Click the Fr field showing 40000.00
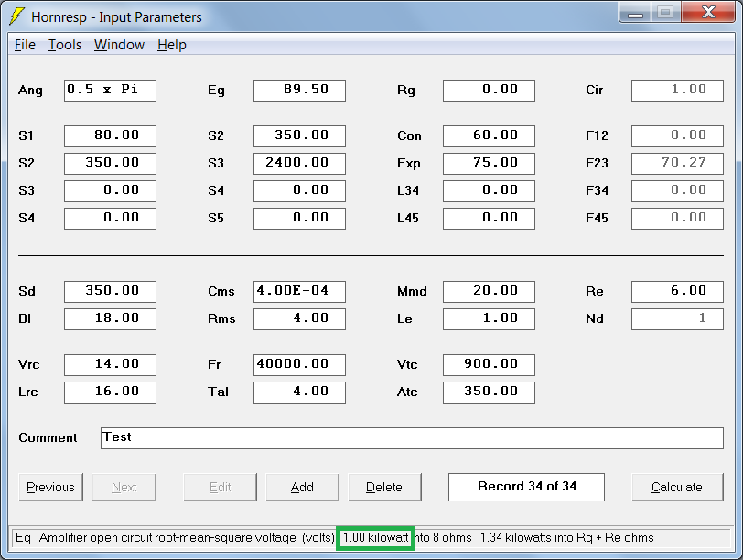Screen dimensions: 743x560 299,365
